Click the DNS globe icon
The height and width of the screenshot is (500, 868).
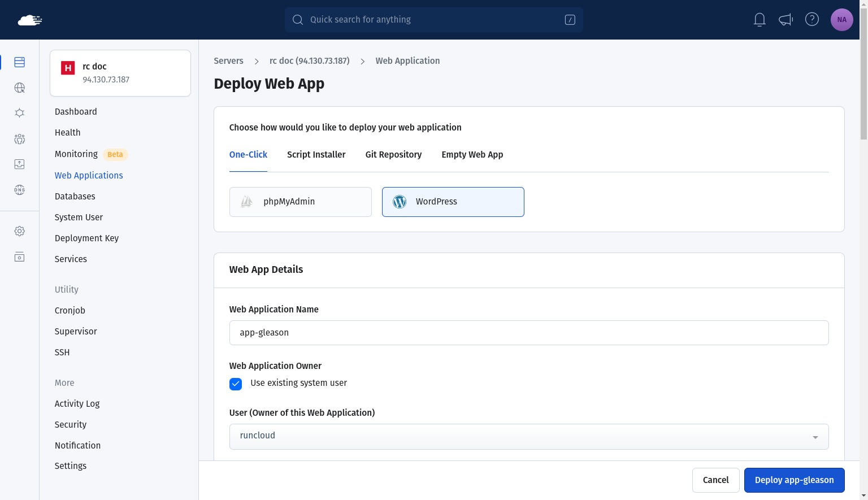19,190
